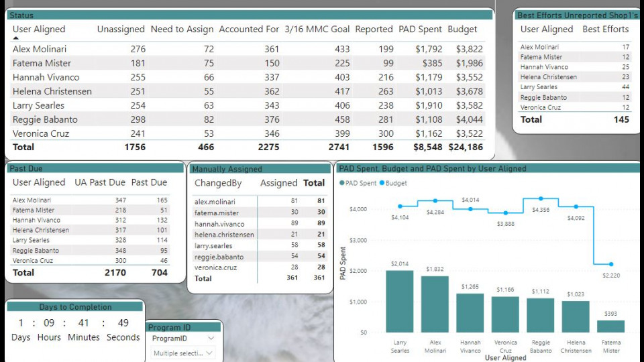Viewport: 644px width, 362px height.
Task: Click the sort arrow under User Aligned header
Action: click(16, 39)
